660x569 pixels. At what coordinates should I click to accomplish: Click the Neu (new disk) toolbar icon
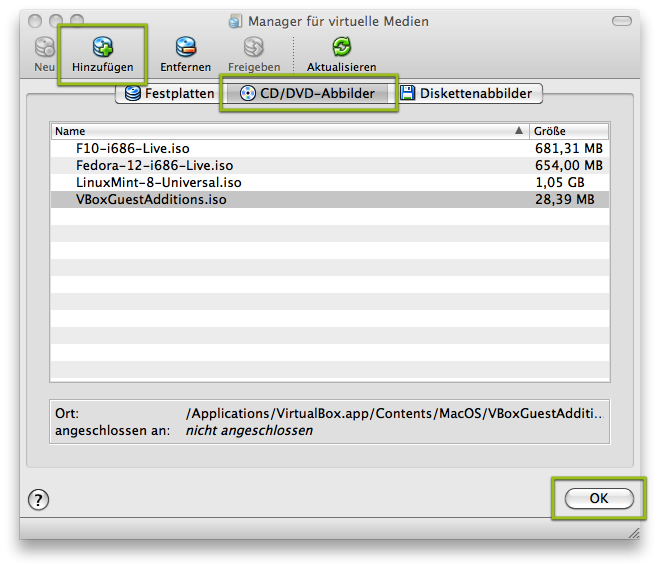pos(45,46)
